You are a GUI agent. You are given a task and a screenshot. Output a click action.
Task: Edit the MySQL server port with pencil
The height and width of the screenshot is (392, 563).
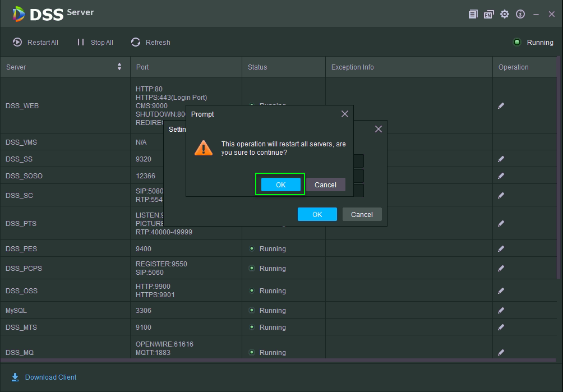click(x=501, y=310)
